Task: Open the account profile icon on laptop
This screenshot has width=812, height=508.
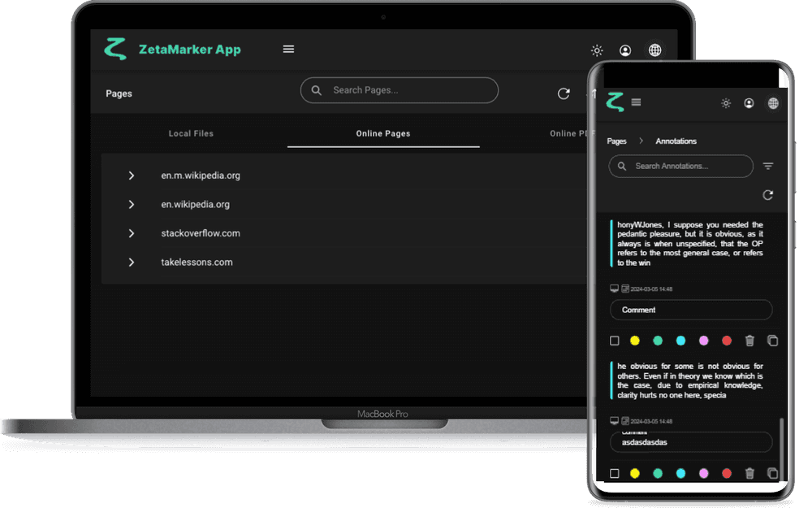Action: [625, 50]
